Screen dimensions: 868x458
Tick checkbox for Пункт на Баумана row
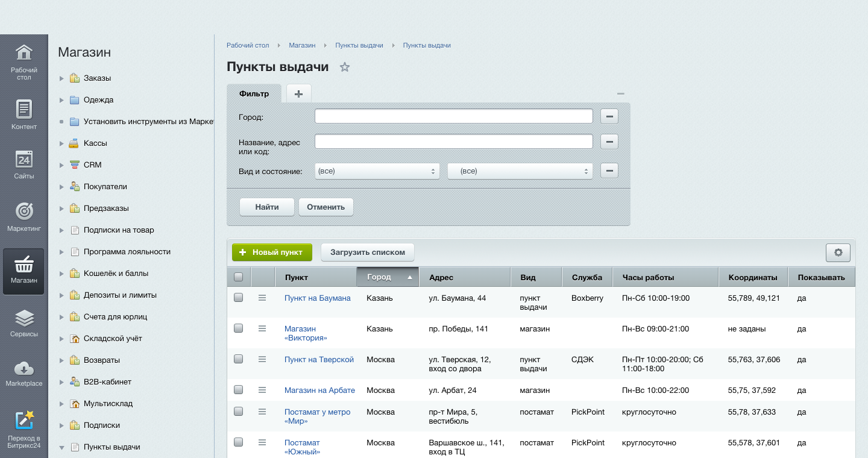coord(238,298)
